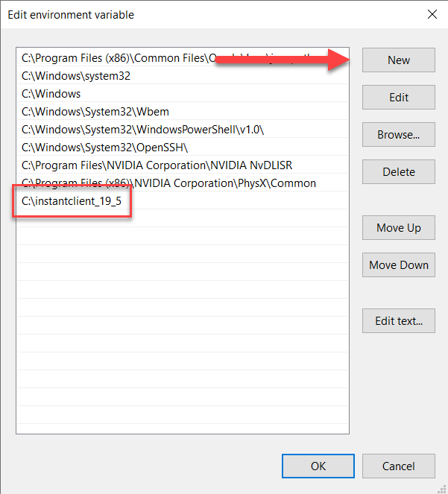Open the Edit text... view

(x=398, y=321)
